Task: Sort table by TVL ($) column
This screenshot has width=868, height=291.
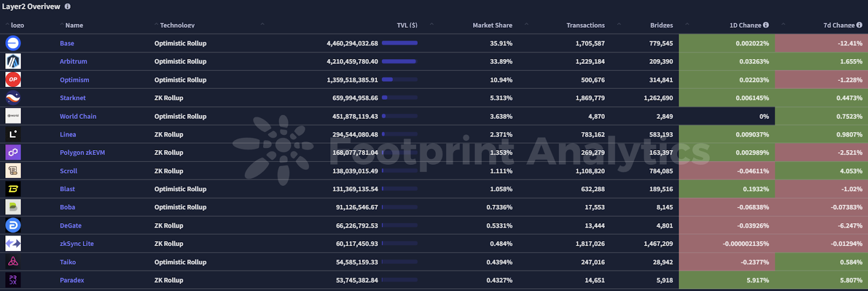Action: (407, 25)
